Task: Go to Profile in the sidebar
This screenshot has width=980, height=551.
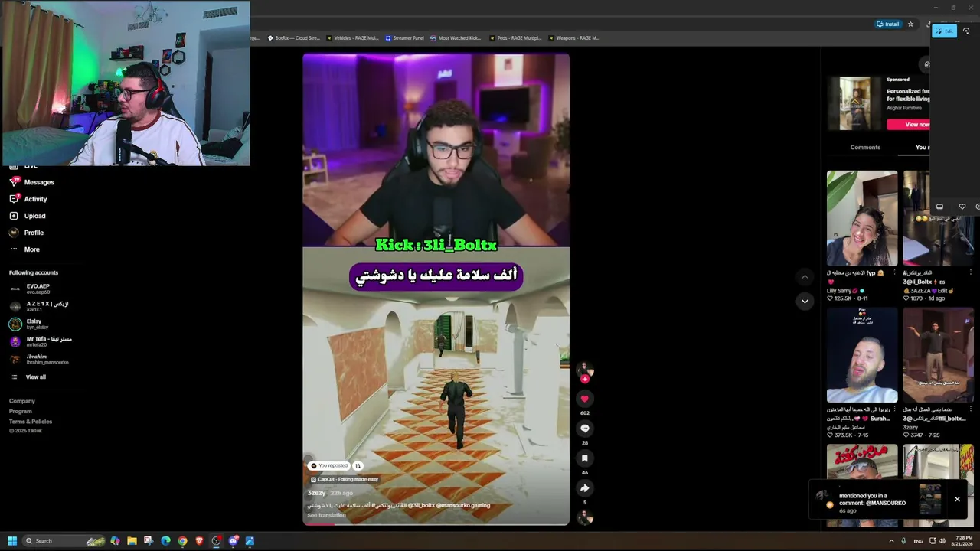Action: 27,233
